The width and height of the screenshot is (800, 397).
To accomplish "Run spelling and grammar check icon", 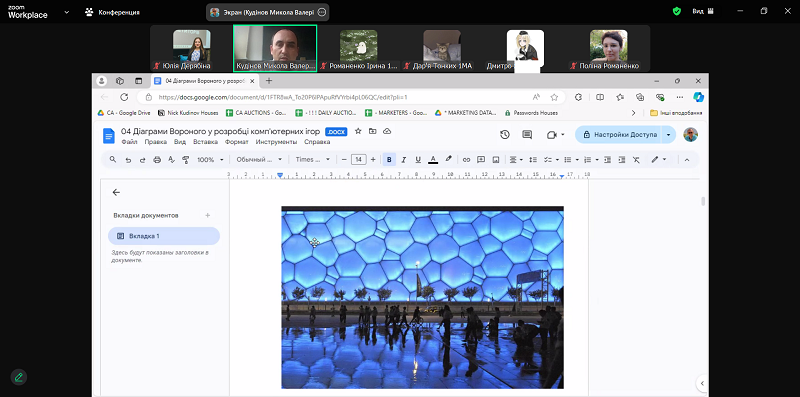I will (x=171, y=160).
